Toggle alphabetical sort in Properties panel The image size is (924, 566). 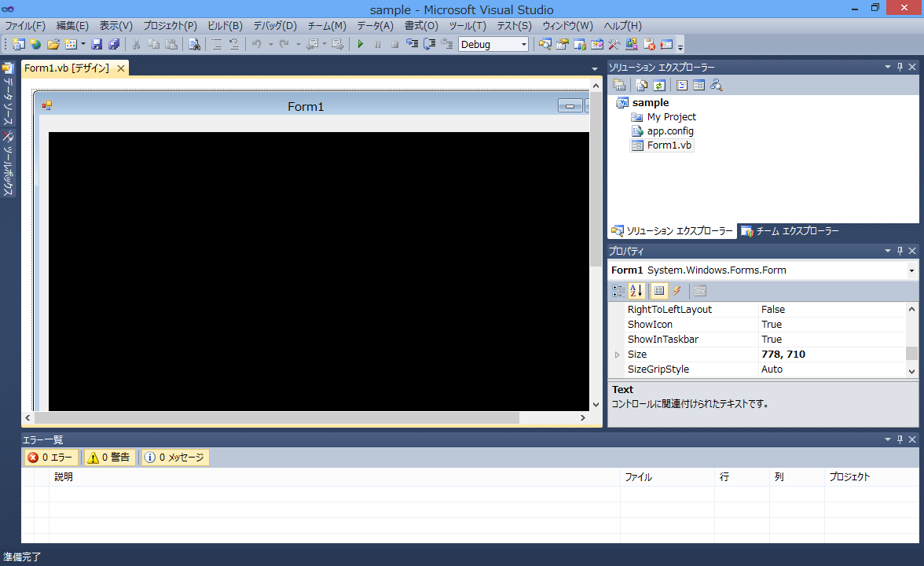636,291
